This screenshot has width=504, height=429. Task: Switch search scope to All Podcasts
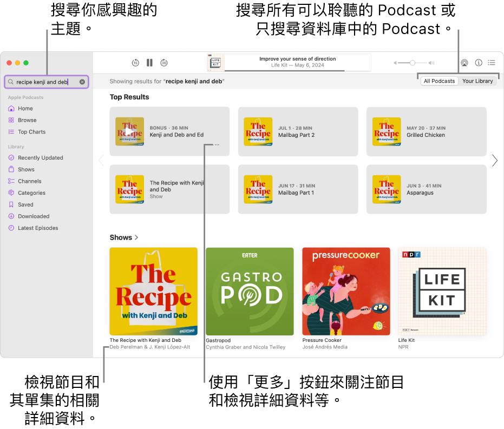coord(439,81)
